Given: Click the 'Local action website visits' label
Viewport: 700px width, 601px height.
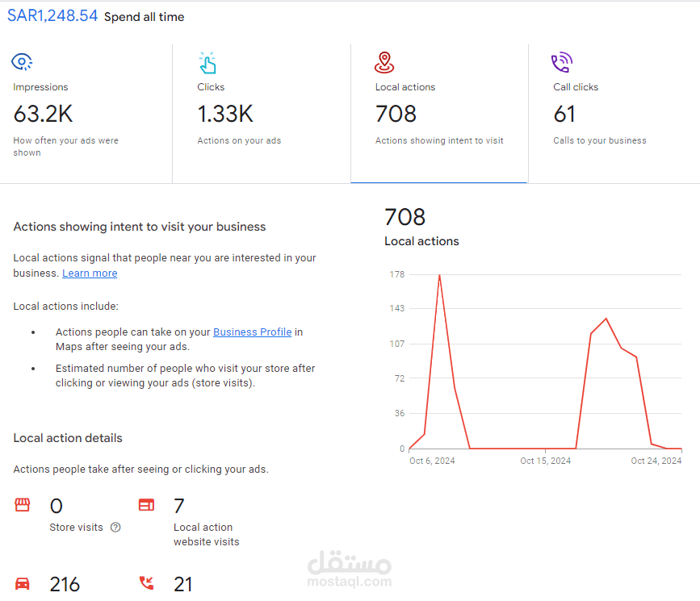Looking at the screenshot, I should point(206,535).
